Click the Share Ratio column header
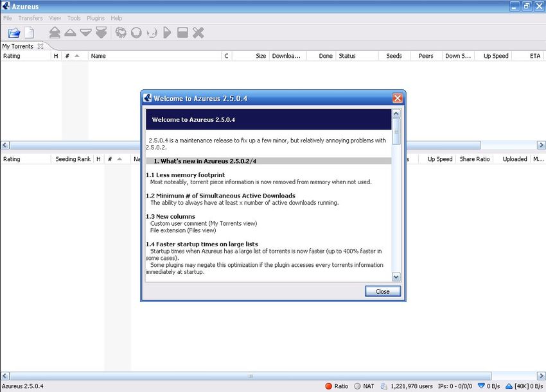546x392 pixels. coord(475,159)
